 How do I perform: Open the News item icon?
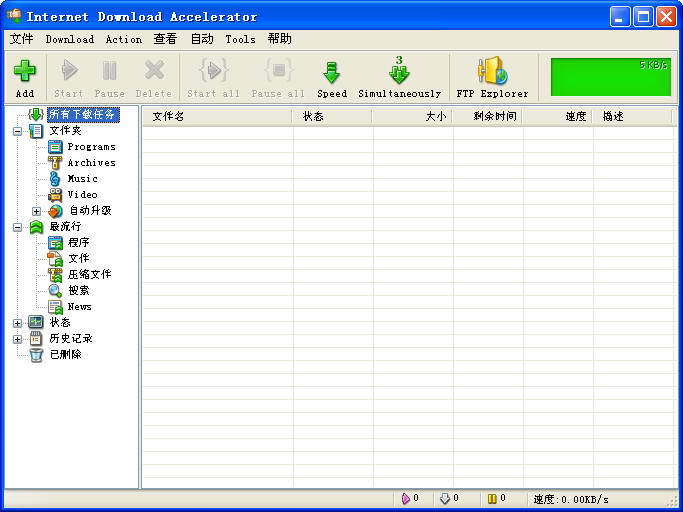[55, 307]
